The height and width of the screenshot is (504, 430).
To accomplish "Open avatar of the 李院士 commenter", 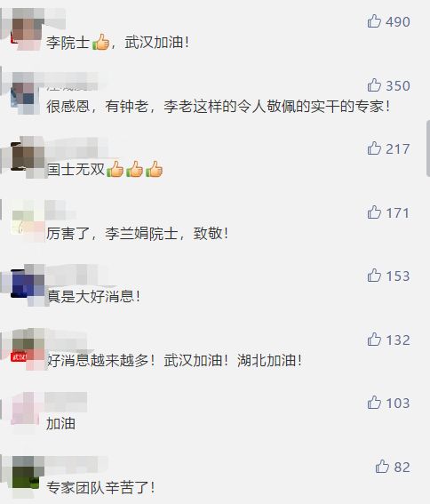I will coord(28,29).
